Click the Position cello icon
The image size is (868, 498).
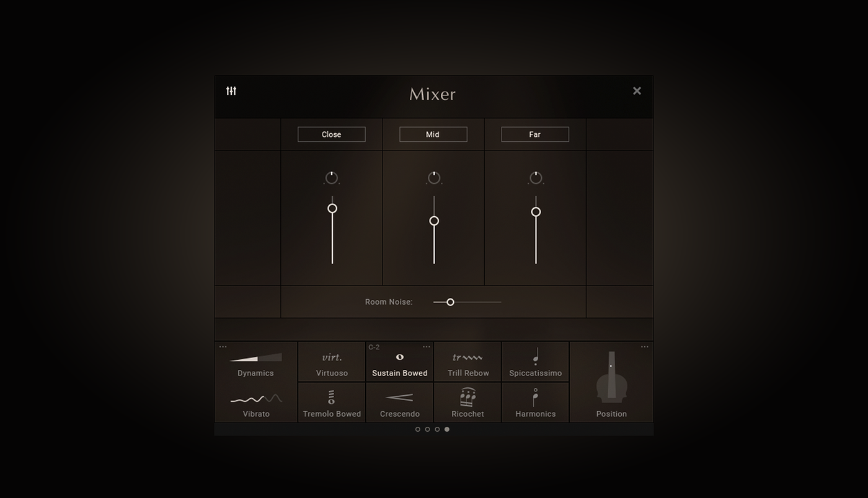point(612,378)
